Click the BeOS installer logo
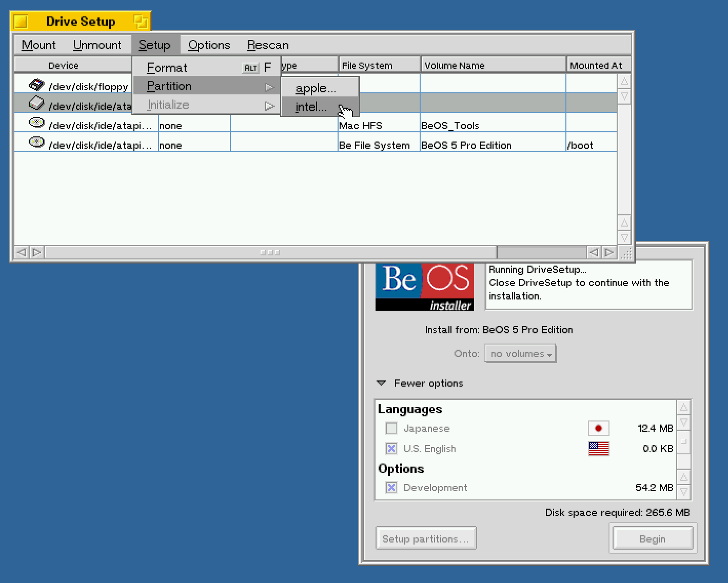This screenshot has width=728, height=583. [424, 286]
